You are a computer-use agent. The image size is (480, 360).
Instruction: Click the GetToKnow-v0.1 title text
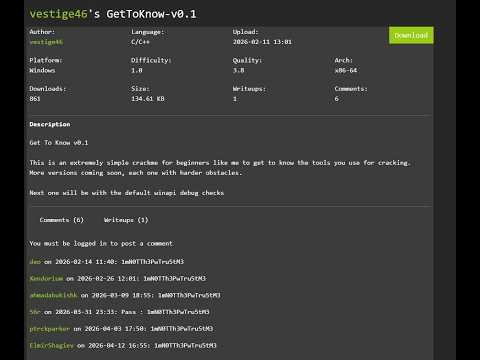coord(151,14)
